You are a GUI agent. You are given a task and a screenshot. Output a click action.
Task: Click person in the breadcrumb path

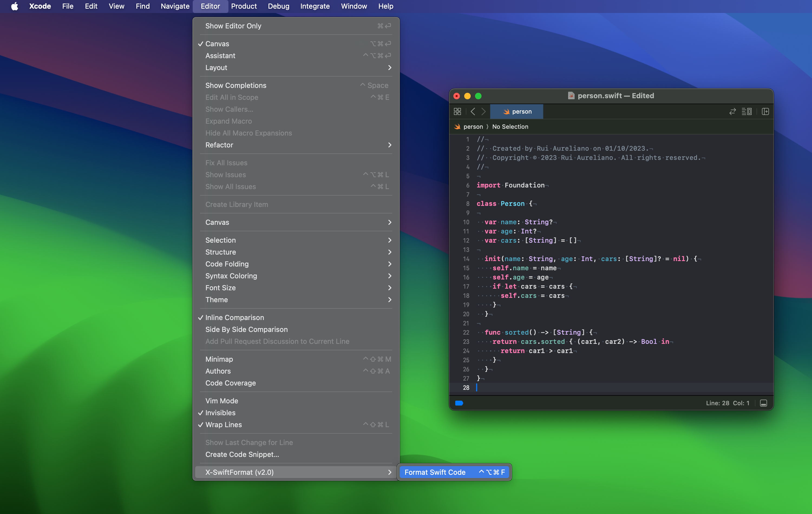point(473,127)
